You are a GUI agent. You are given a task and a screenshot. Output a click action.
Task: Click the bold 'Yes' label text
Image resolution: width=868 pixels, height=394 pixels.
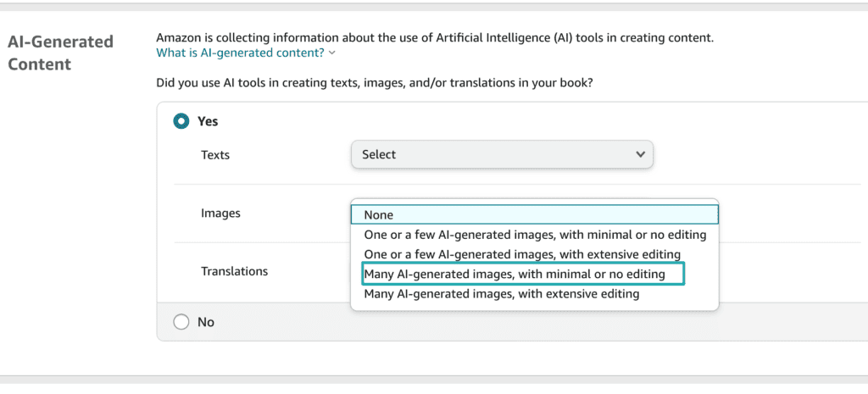coord(208,121)
